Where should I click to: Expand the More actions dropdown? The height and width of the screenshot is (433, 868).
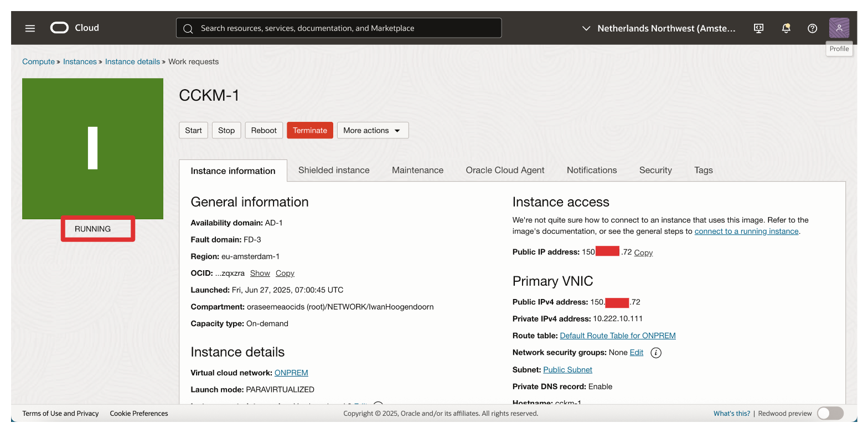(x=373, y=130)
